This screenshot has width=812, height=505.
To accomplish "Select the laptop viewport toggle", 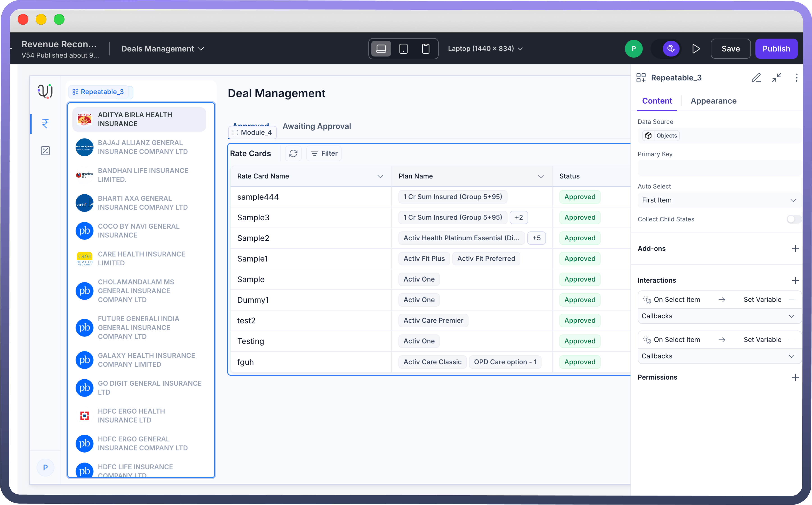I will [x=381, y=49].
